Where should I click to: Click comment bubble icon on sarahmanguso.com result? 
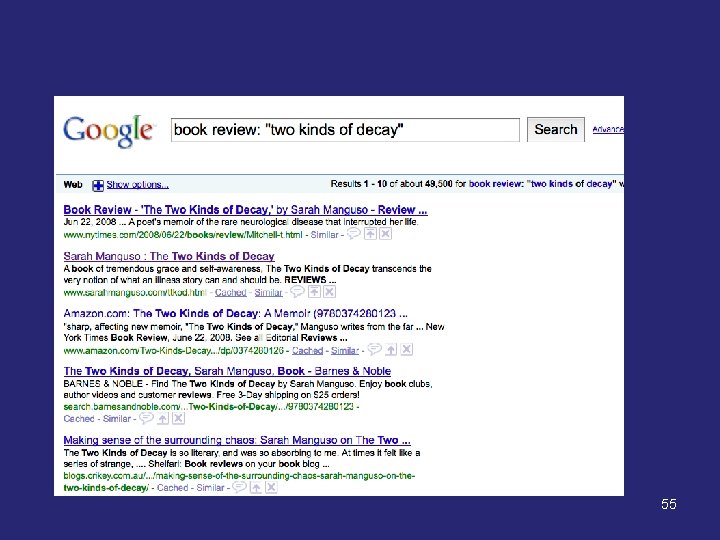[x=298, y=291]
